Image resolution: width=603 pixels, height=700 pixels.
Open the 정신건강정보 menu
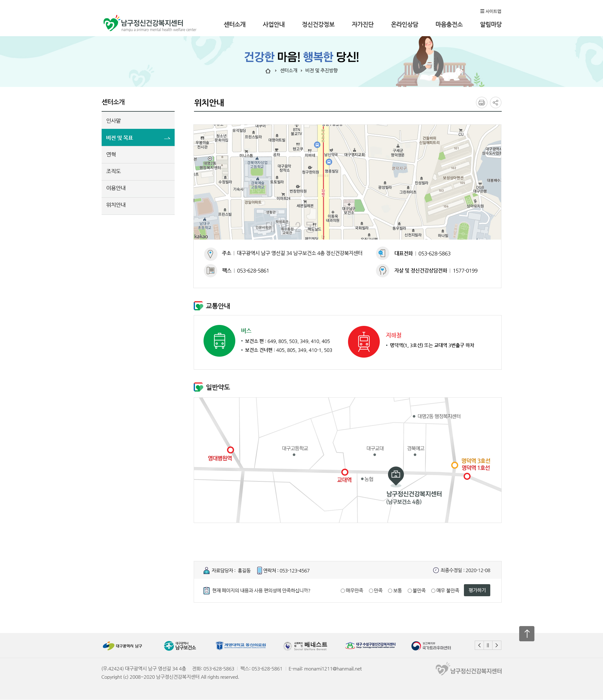coord(318,24)
